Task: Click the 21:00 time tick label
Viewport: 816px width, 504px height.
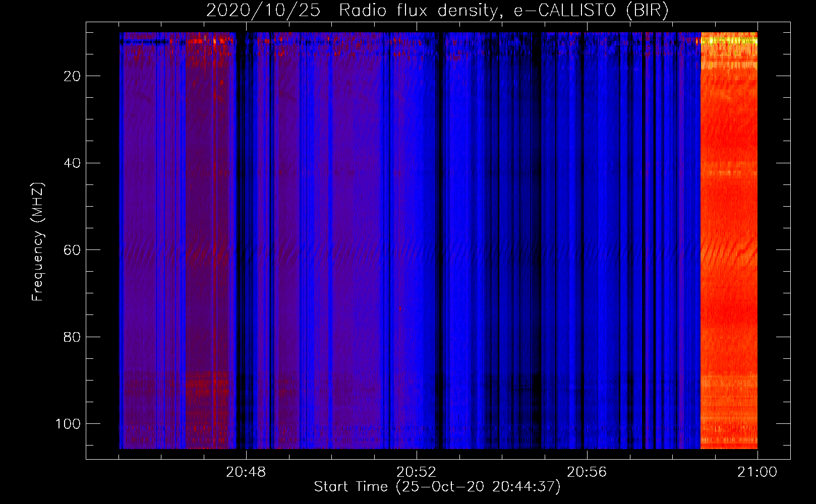Action: pyautogui.click(x=757, y=472)
